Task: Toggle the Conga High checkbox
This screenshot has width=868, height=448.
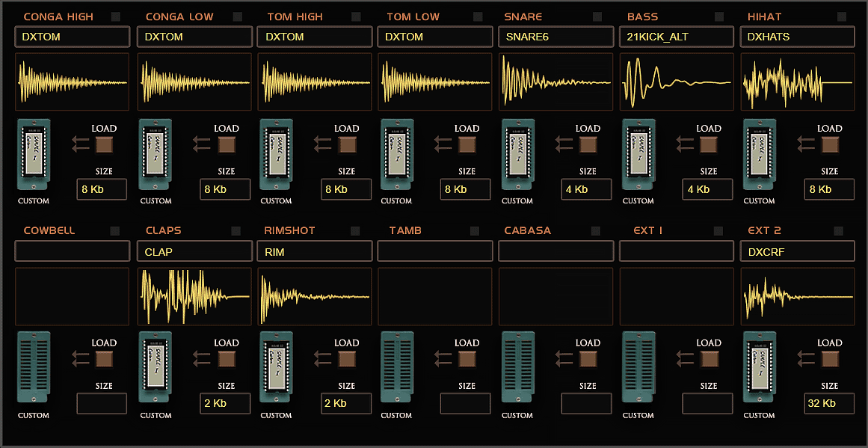Action: click(115, 16)
